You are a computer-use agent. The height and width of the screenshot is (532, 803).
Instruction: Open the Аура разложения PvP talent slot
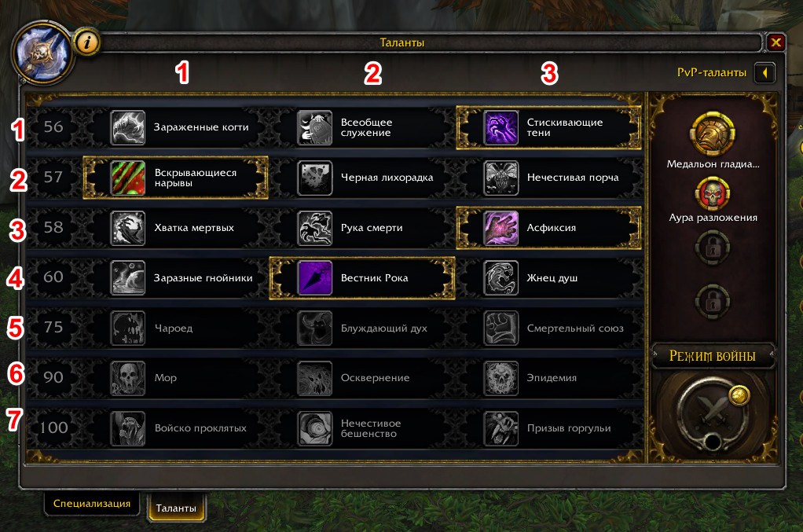click(x=713, y=193)
